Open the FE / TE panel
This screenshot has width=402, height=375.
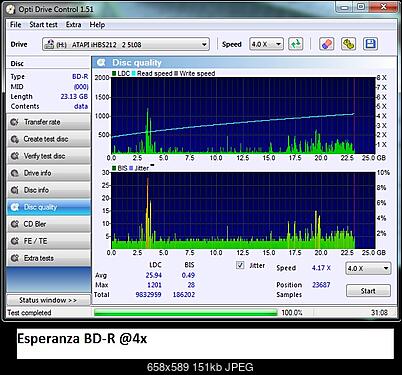(x=49, y=241)
